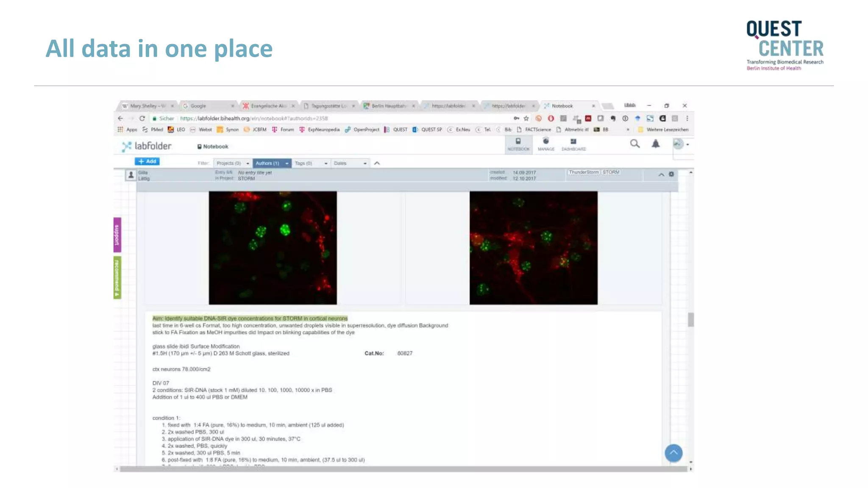Image resolution: width=868 pixels, height=488 pixels.
Task: Click the left green neuron image
Action: tap(273, 248)
